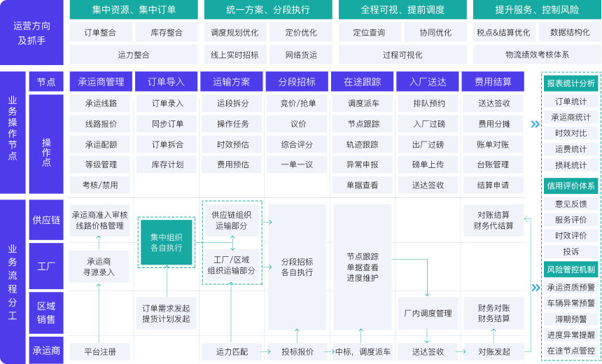Open the 车辆异常预警 entry
The width and height of the screenshot is (602, 364).
[570, 303]
